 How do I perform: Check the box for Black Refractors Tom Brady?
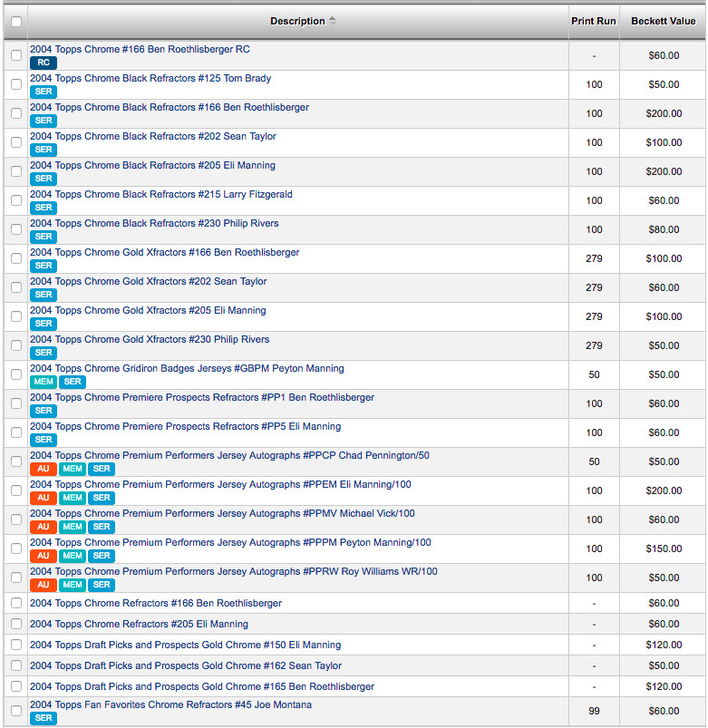coord(16,84)
